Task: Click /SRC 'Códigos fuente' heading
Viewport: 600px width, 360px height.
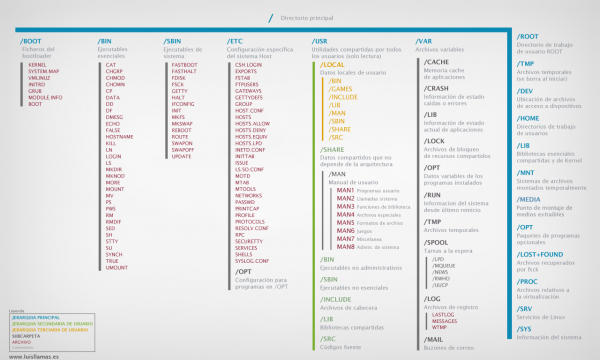Action: pos(328,339)
